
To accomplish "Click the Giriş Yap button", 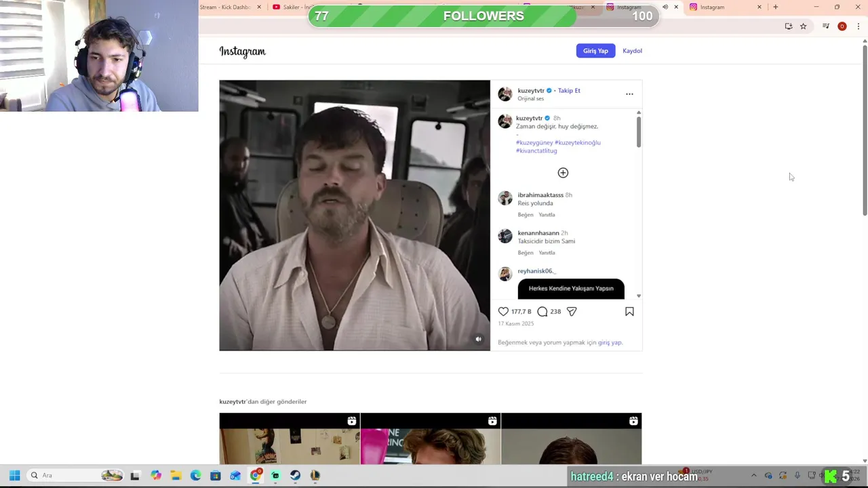I will pyautogui.click(x=595, y=51).
